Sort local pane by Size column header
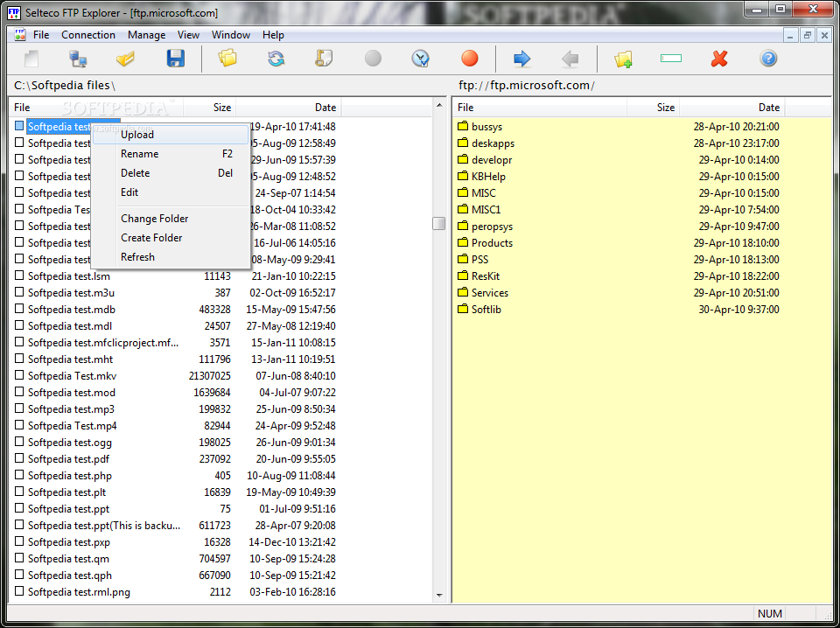 click(210, 107)
